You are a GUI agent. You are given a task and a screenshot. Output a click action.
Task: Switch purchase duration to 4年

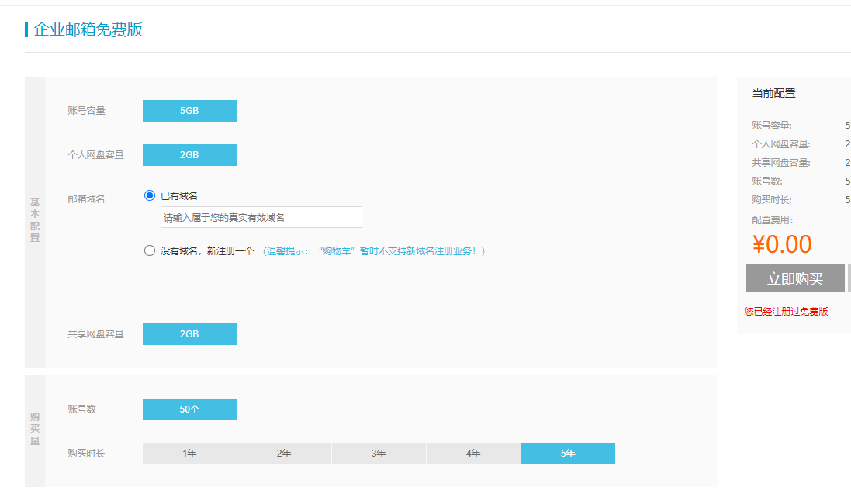click(473, 454)
